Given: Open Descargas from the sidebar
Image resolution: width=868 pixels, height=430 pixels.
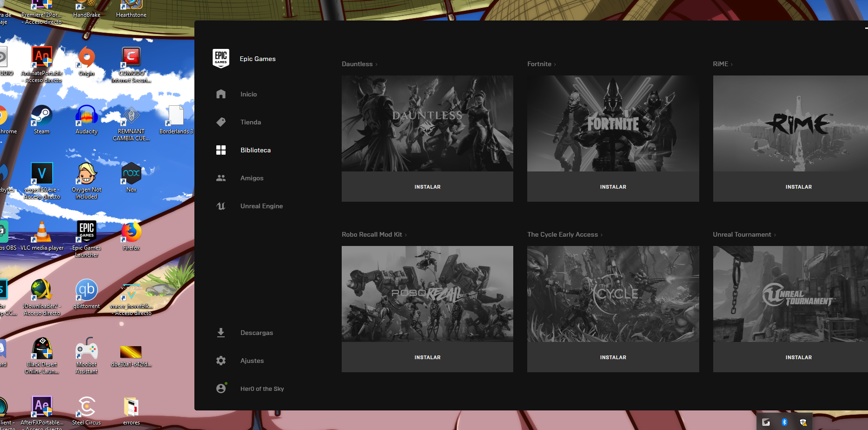Looking at the screenshot, I should tap(257, 333).
